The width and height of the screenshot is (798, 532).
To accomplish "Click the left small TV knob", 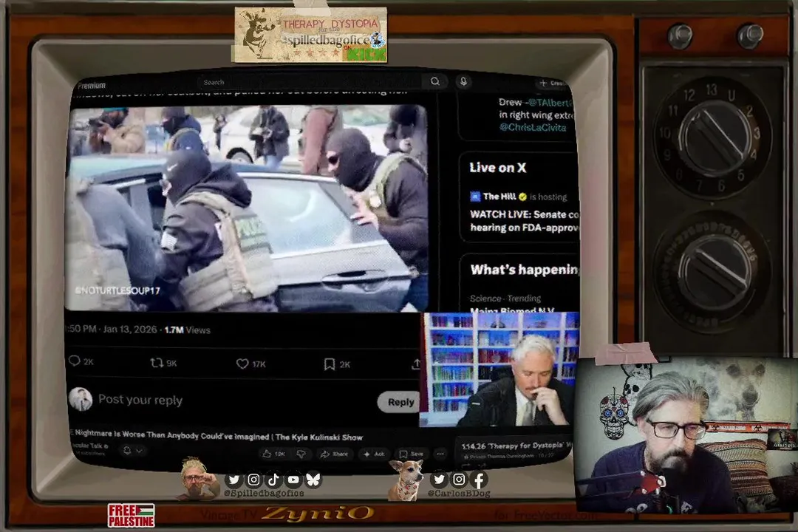I will pos(680,37).
